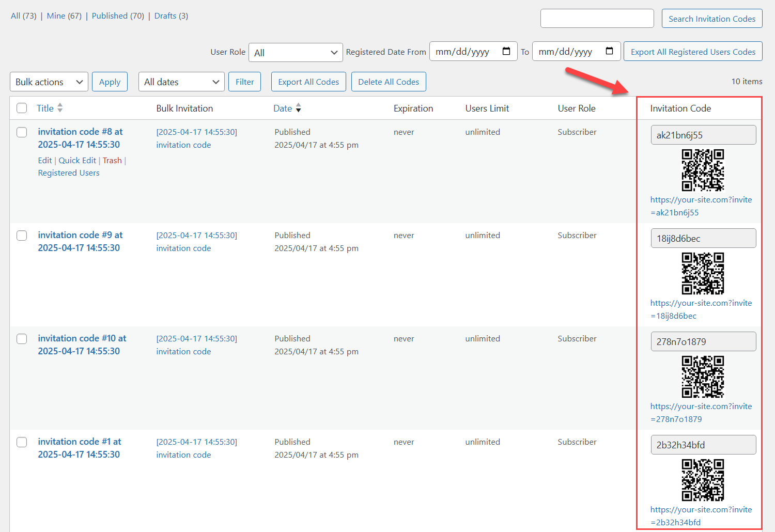The height and width of the screenshot is (532, 775).
Task: Filter to Mine (67) codes
Action: point(64,15)
